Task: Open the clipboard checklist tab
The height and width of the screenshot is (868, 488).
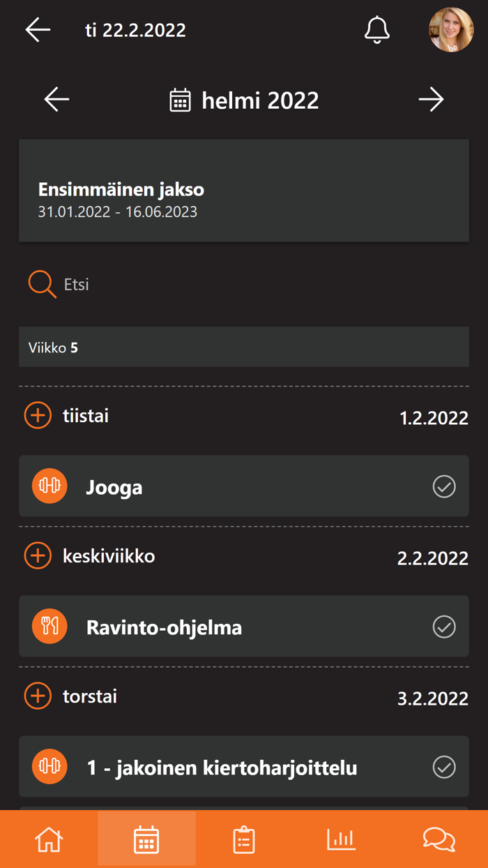Action: click(244, 839)
